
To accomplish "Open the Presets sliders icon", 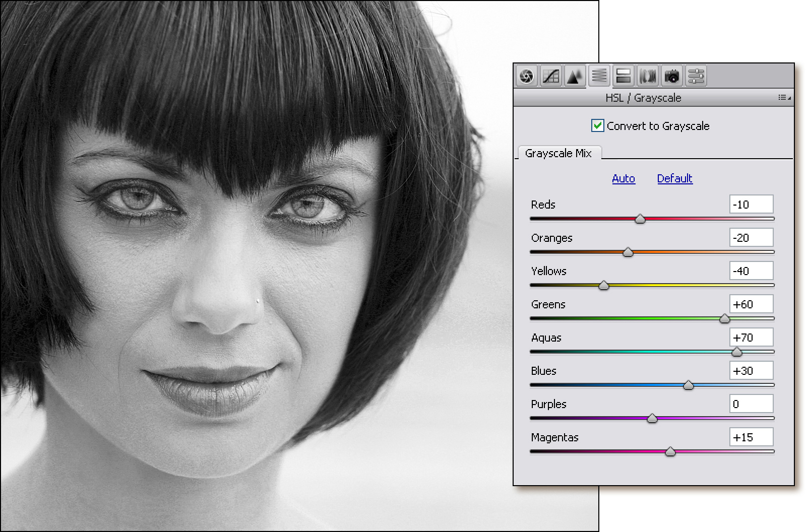I will [x=696, y=77].
